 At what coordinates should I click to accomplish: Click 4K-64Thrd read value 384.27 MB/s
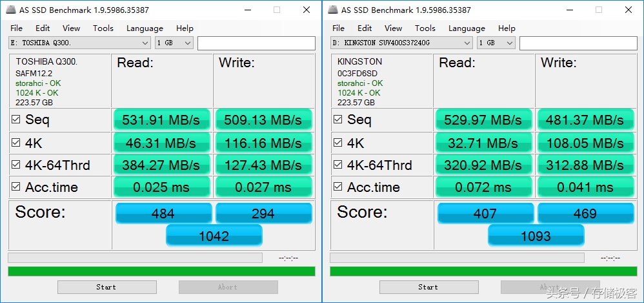(x=161, y=165)
